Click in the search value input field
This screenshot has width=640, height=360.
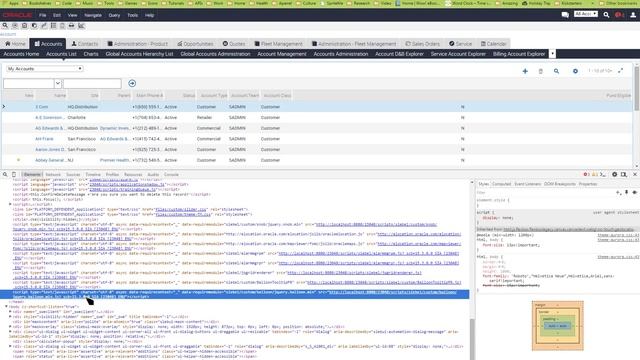92,83
